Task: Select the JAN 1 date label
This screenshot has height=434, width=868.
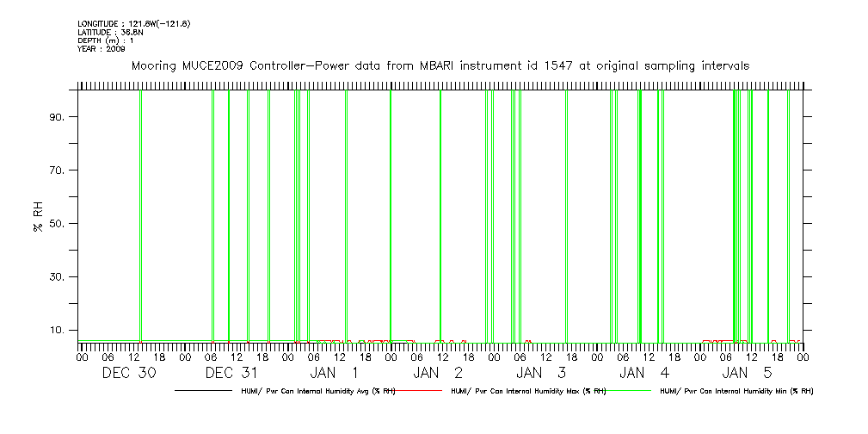Action: coord(335,373)
